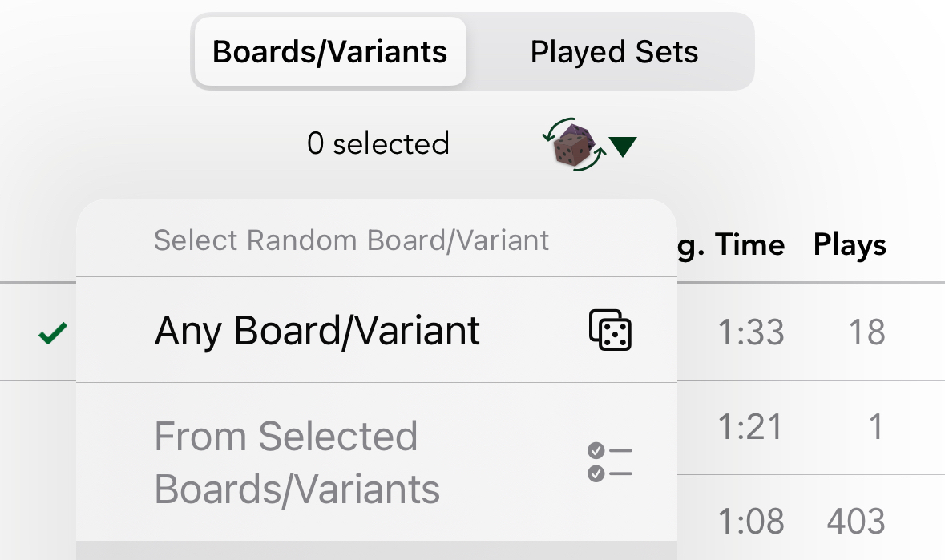
Task: Sort by the Plays column header
Action: point(850,244)
